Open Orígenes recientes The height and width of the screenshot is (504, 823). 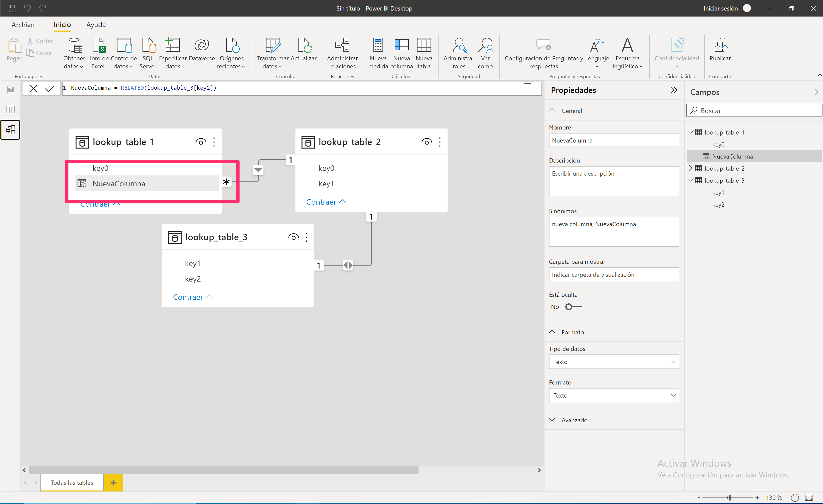tap(231, 53)
